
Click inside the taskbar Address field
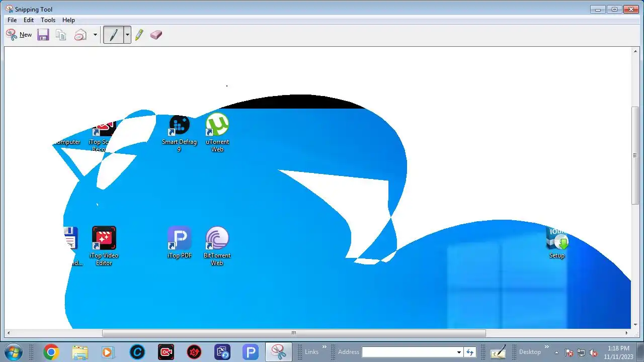pos(408,352)
